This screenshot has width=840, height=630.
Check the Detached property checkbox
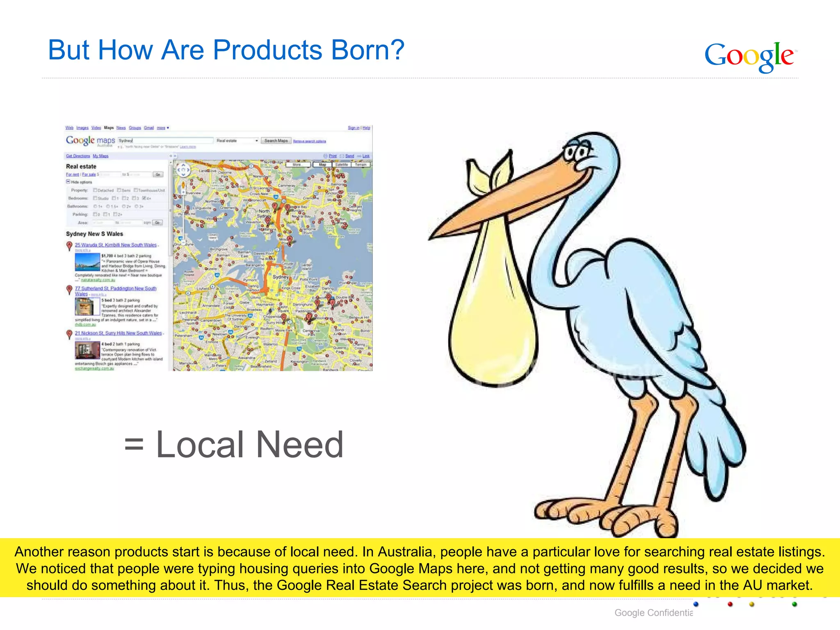(x=95, y=190)
